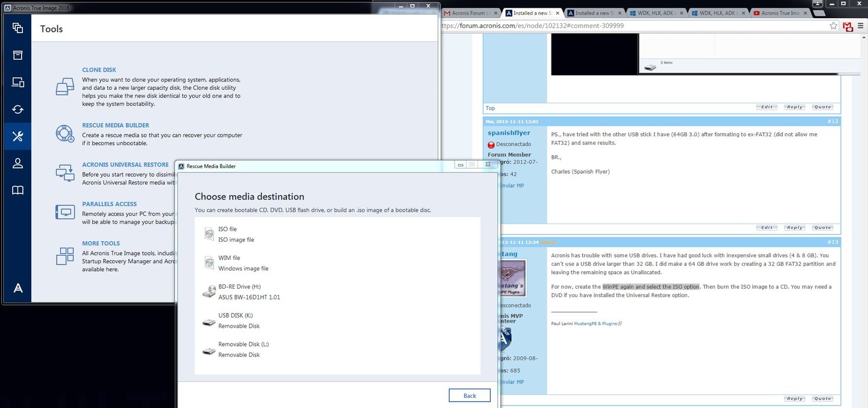Launch the Clone Disk tool via its icon
868x408 pixels.
tap(64, 87)
